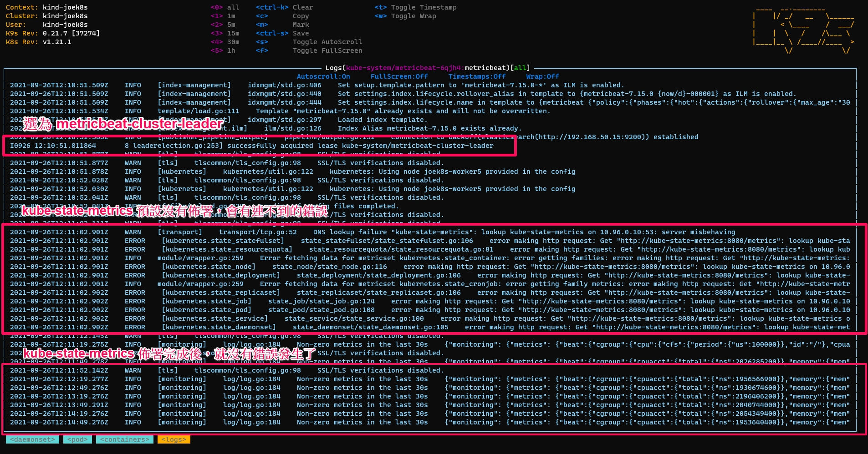Toggle the Wrap:Off status indicator

(542, 76)
